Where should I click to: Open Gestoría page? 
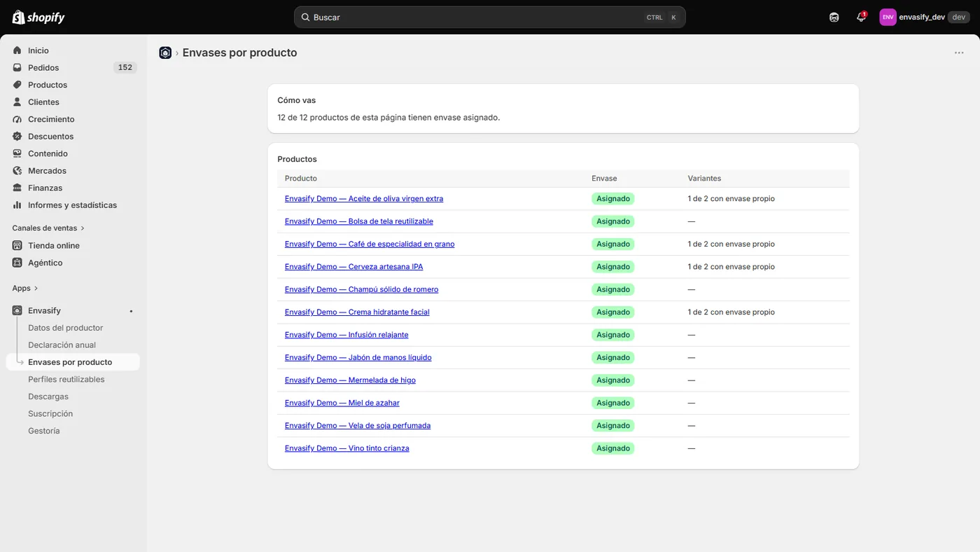point(44,431)
